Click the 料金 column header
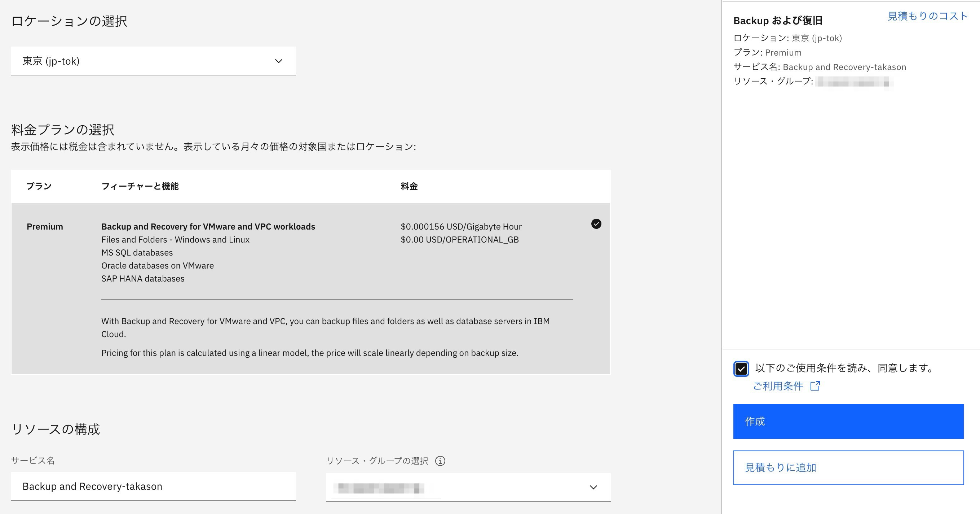980x514 pixels. point(409,186)
